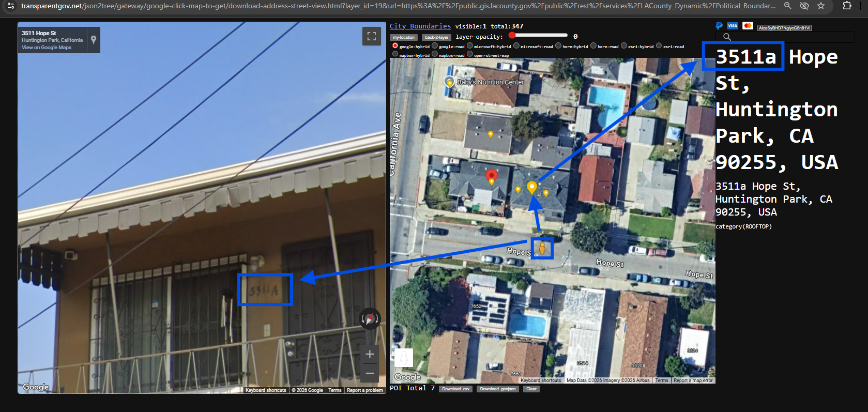
Task: Bookmark this page with the star icon
Action: [821, 6]
